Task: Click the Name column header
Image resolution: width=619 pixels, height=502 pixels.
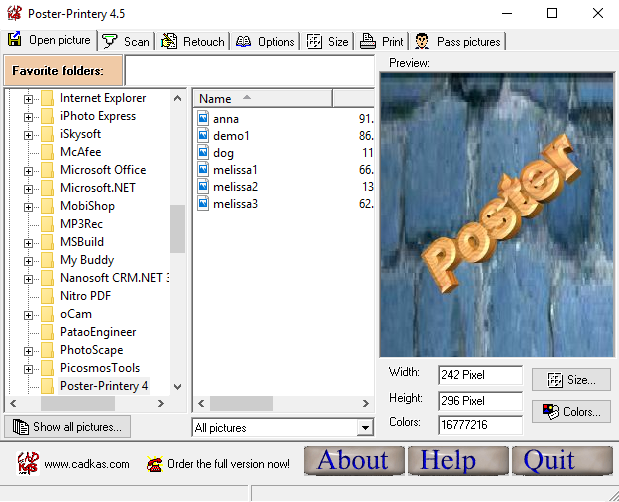Action: (x=263, y=98)
